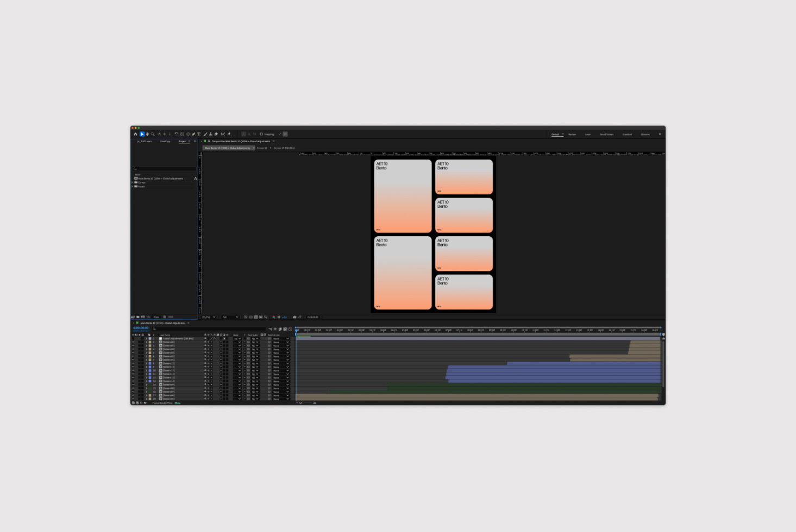796x532 pixels.
Task: Open the Parent dropdown for layer 12
Action: click(280, 377)
